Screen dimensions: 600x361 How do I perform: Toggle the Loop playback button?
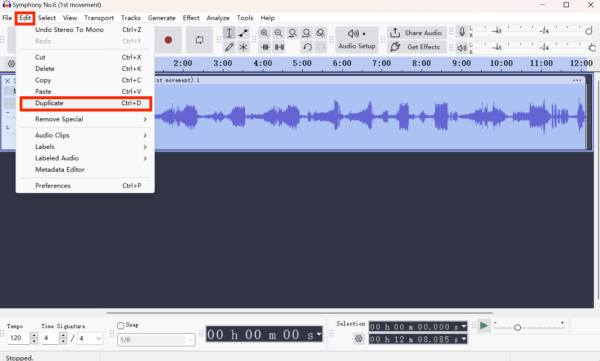[x=199, y=40]
